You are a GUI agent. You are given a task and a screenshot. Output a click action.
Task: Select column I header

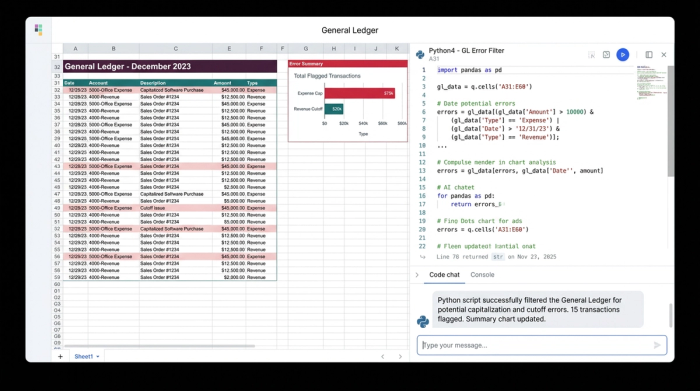(x=355, y=49)
